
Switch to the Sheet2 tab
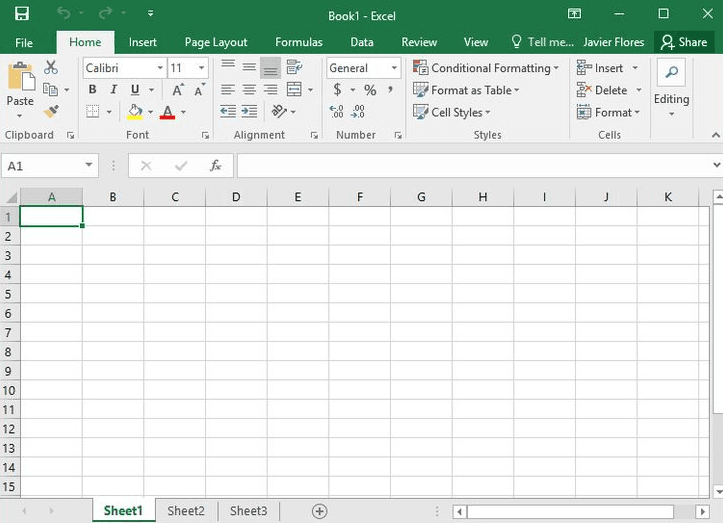186,511
